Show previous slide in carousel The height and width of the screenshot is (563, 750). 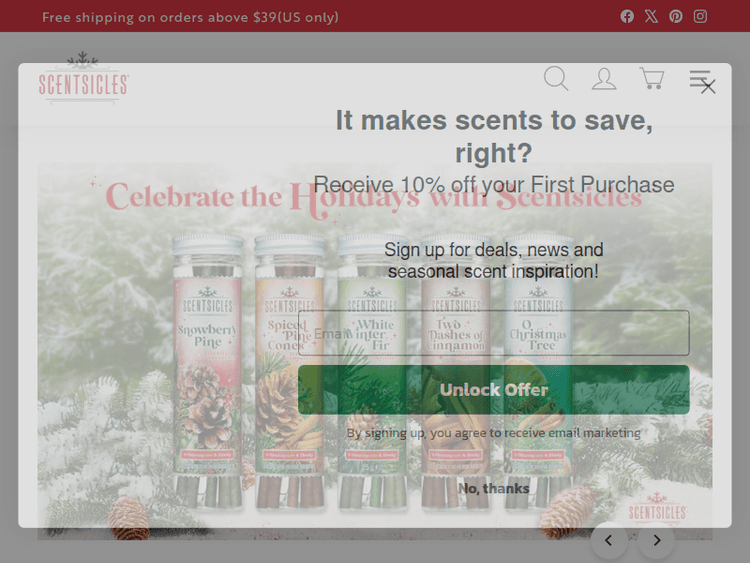point(609,541)
